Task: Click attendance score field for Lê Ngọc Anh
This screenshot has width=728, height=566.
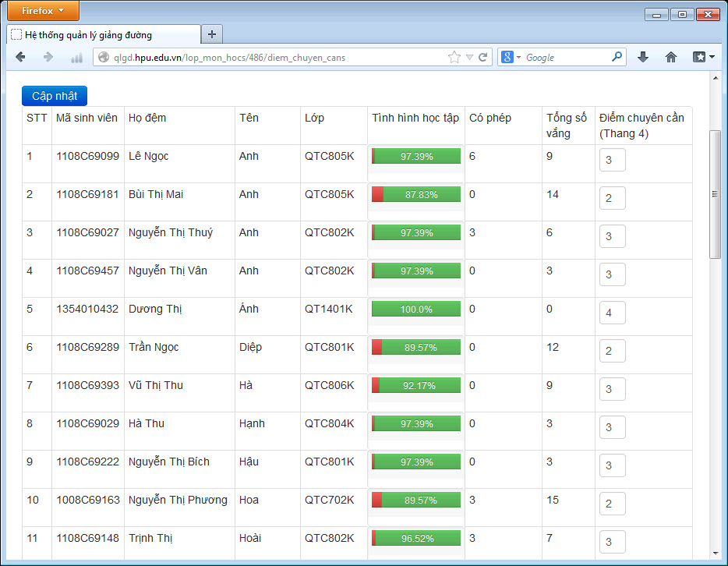Action: [612, 161]
